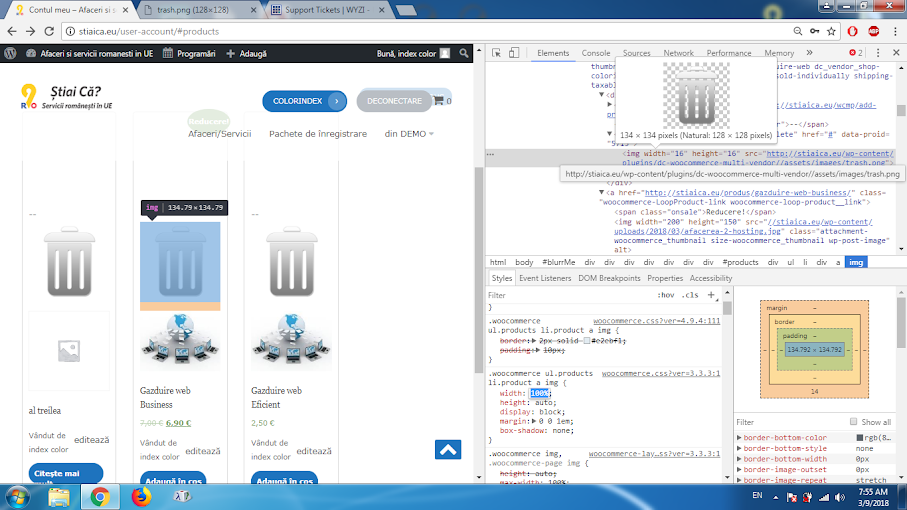Reload the page with the refresh icon
Screen dimensions: 907x510
coord(49,31)
